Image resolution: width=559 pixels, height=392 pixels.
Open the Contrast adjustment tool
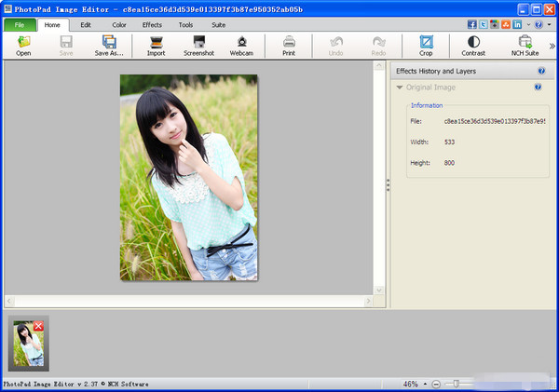click(473, 43)
